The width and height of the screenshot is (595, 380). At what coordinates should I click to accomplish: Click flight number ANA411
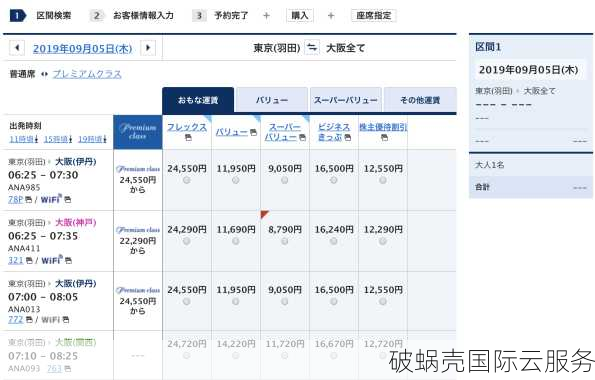point(24,249)
